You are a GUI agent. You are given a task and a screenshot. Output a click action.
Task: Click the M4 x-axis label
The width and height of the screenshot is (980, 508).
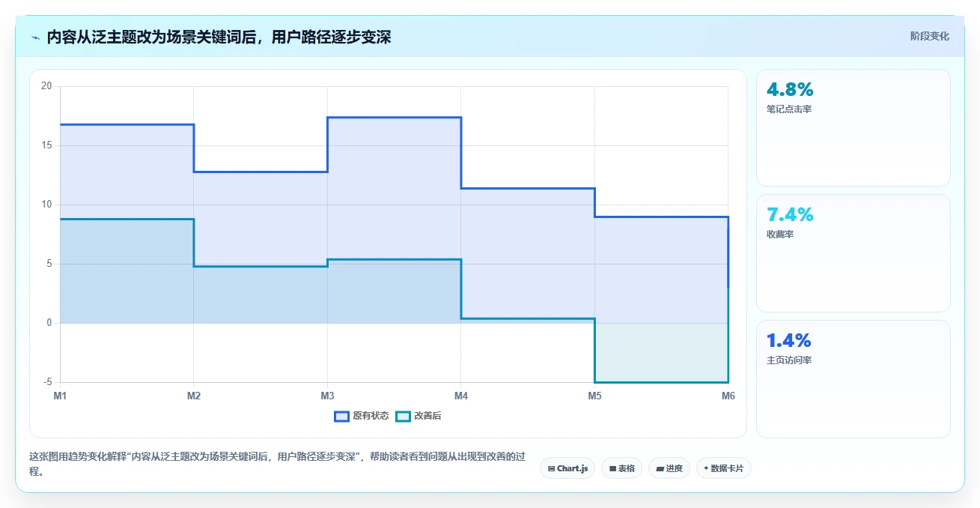[x=461, y=396]
